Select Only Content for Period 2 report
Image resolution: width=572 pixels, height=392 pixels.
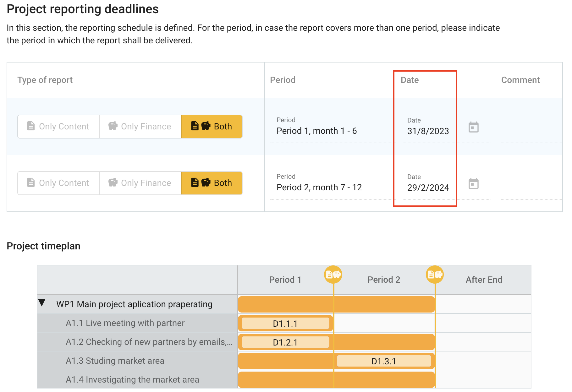pyautogui.click(x=59, y=183)
